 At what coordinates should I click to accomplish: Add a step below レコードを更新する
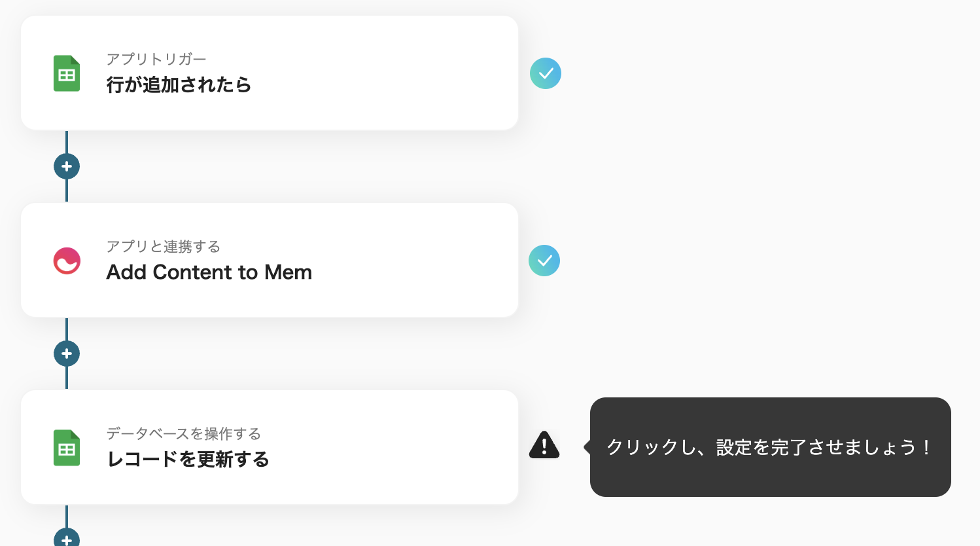click(x=67, y=538)
